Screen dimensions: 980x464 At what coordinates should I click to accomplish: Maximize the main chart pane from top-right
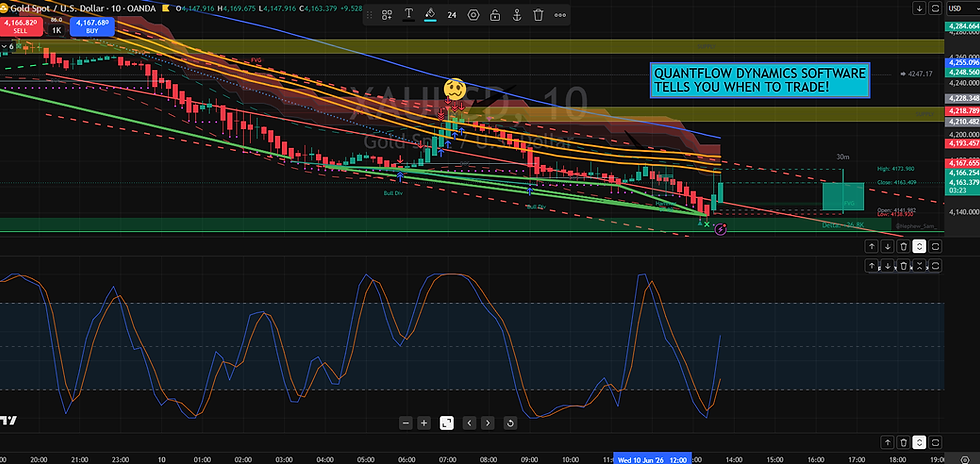pyautogui.click(x=935, y=8)
